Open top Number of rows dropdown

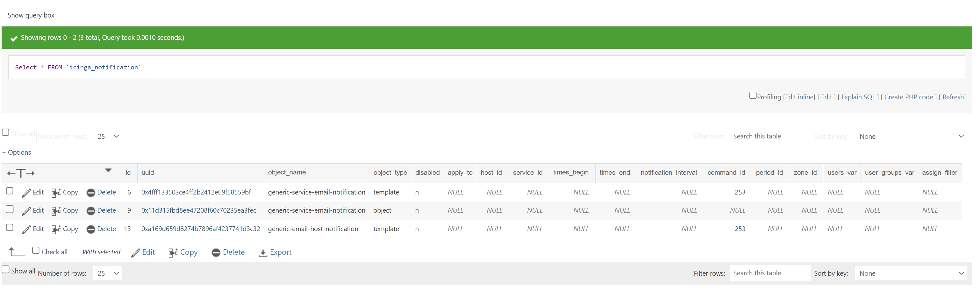[x=108, y=137]
